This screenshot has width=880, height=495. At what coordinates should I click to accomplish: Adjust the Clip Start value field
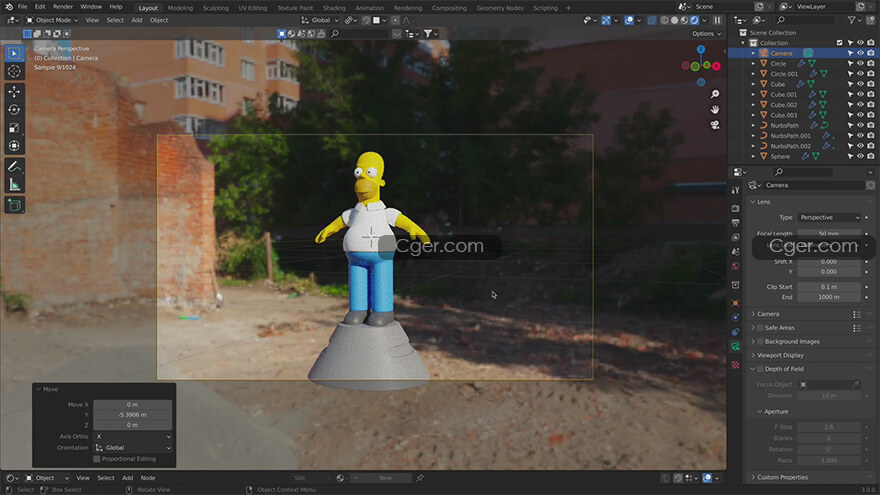tap(829, 287)
